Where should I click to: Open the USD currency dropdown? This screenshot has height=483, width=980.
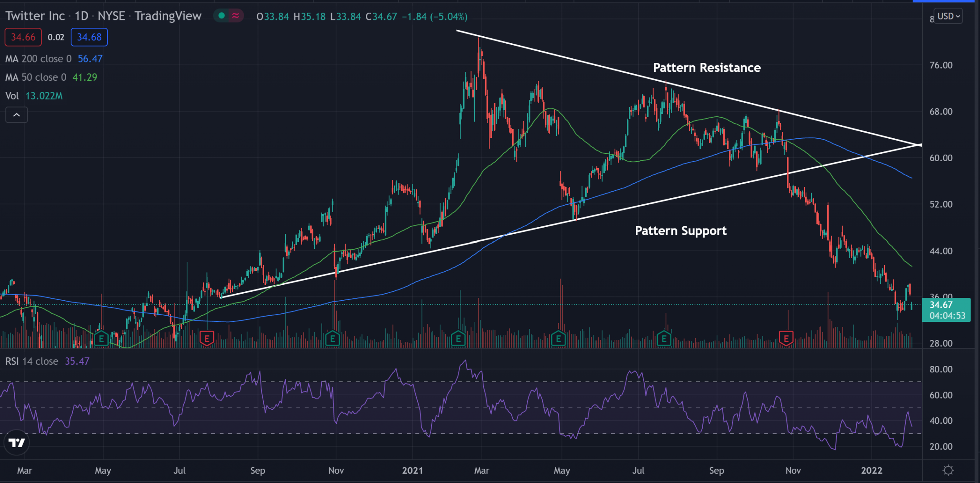[x=948, y=16]
